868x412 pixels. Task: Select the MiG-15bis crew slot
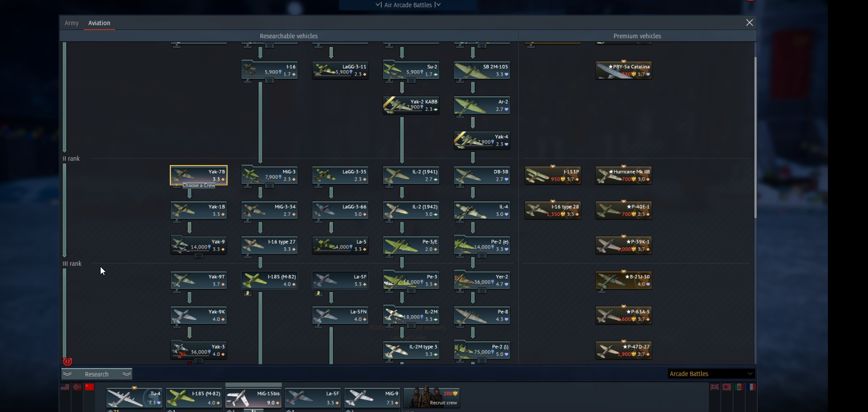point(254,397)
